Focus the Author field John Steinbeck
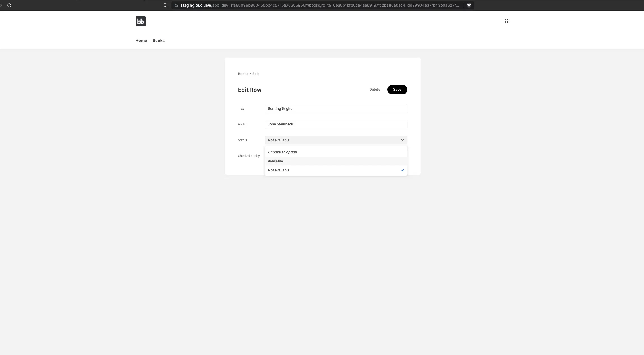Viewport: 644px width, 355px height. coord(335,124)
